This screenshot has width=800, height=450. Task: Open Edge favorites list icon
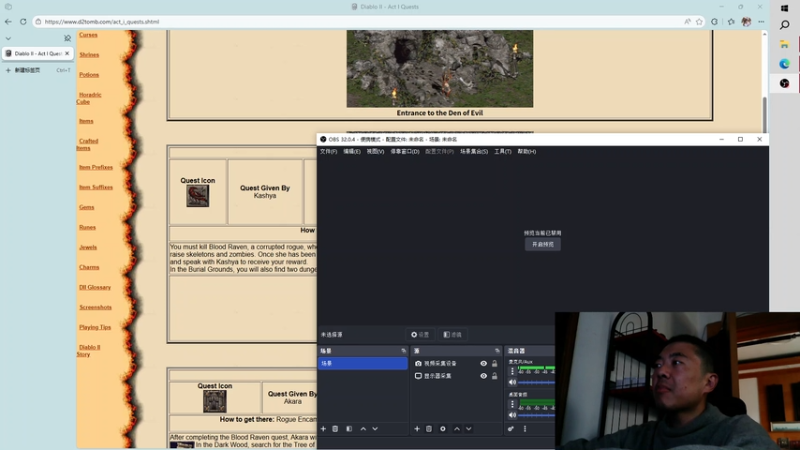pyautogui.click(x=731, y=22)
